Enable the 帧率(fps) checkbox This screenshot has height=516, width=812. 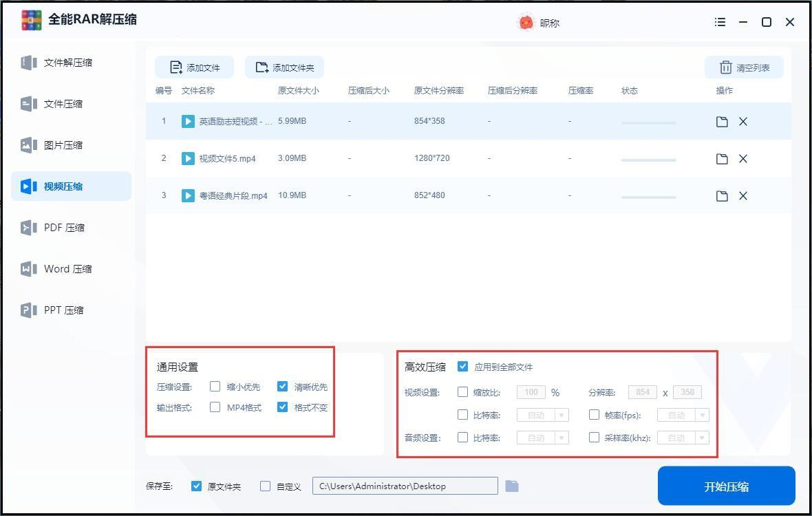[x=594, y=415]
